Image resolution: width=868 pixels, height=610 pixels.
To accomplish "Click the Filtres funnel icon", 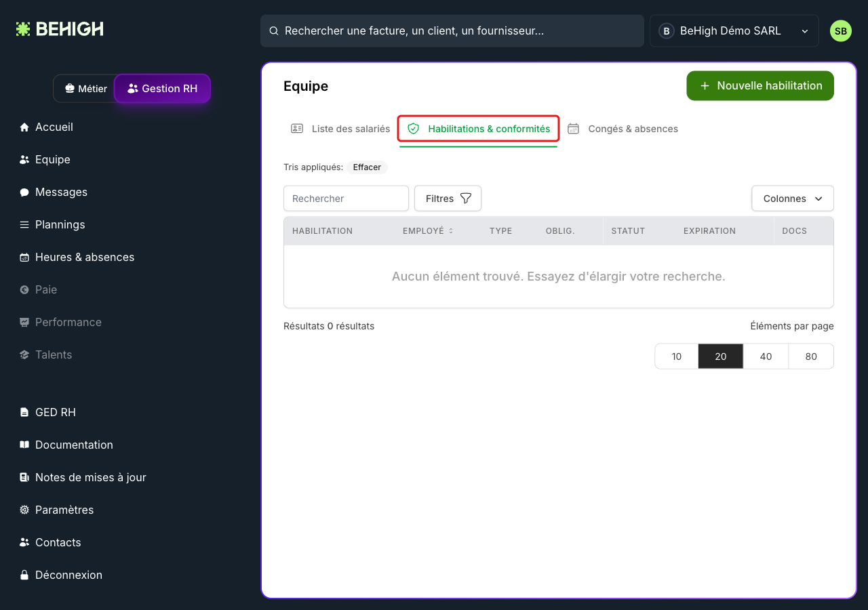I will click(466, 199).
